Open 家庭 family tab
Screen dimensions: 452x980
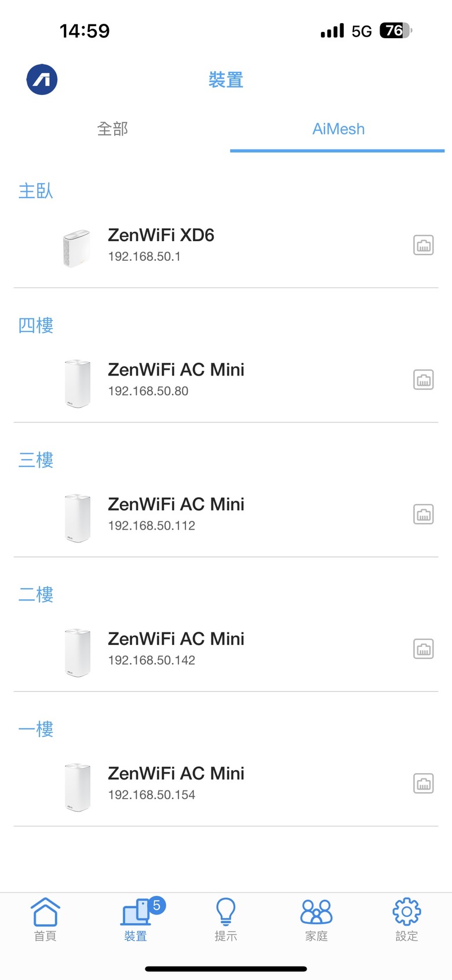click(316, 920)
